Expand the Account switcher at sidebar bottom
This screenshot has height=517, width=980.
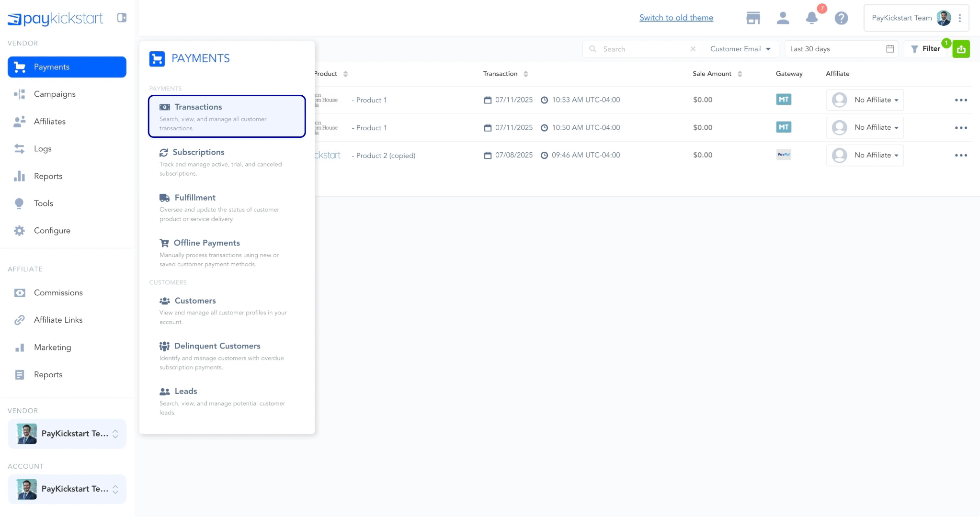tap(67, 489)
